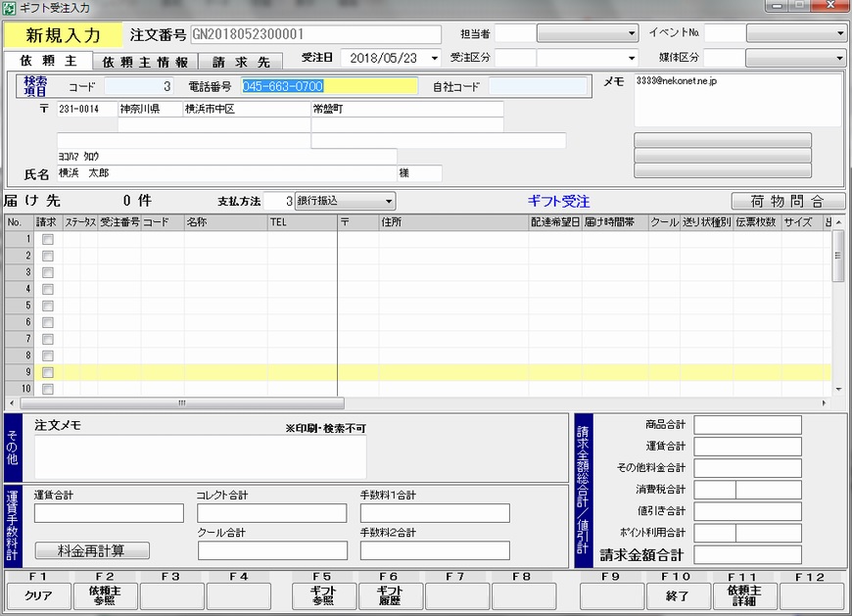Screen dimensions: 852x616
Task: Click the F1 クリア button
Action: 38,595
